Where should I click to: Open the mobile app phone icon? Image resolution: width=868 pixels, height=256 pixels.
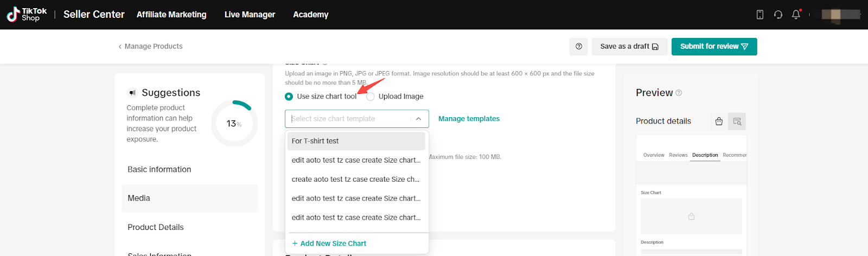(760, 15)
